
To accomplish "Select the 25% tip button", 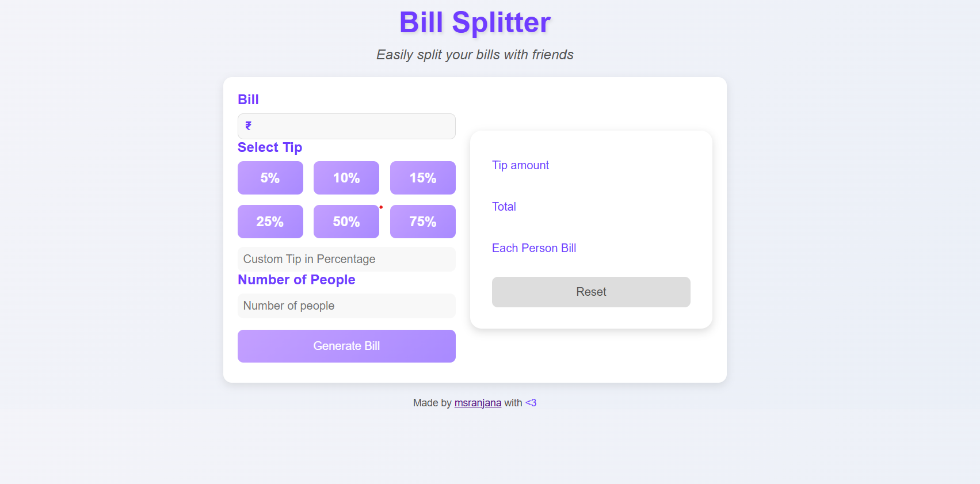I will click(270, 222).
